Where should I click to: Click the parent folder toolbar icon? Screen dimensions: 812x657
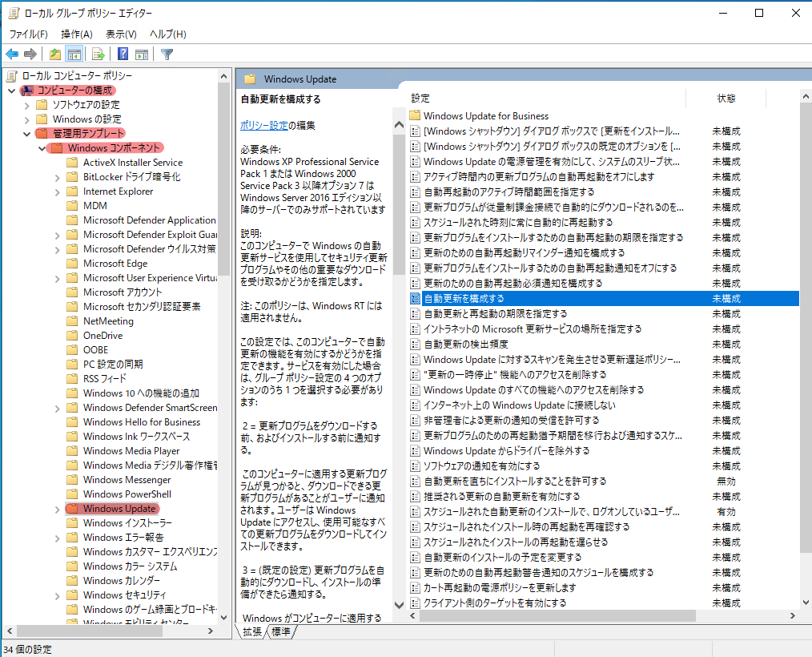pyautogui.click(x=54, y=54)
